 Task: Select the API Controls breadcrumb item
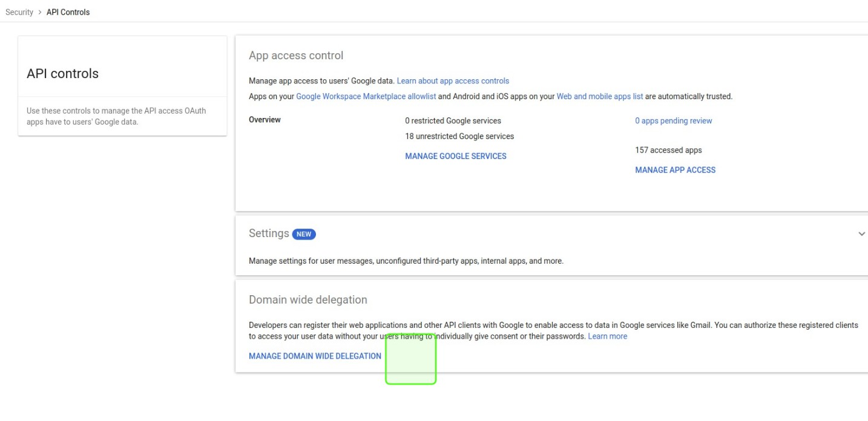click(x=68, y=12)
